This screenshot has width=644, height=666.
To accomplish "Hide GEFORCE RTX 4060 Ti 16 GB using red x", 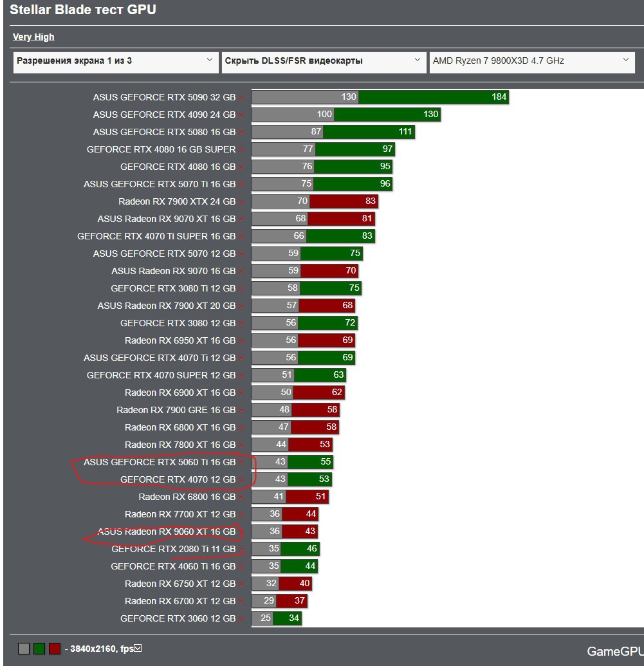I will [241, 567].
